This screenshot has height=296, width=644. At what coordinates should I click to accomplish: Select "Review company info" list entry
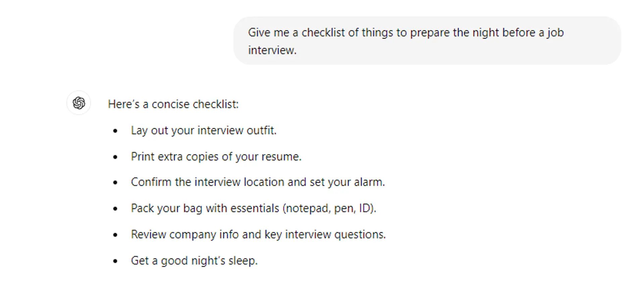258,235
